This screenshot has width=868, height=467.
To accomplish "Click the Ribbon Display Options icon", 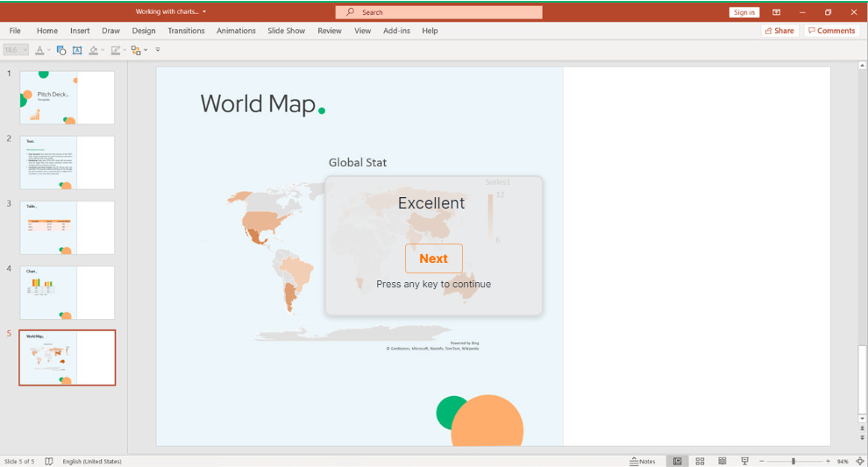I will (776, 12).
